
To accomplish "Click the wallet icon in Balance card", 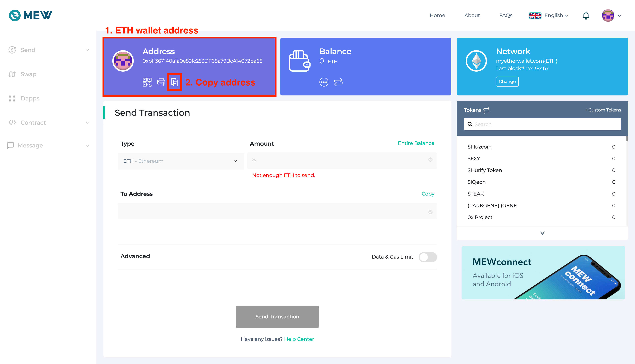I will tap(300, 61).
